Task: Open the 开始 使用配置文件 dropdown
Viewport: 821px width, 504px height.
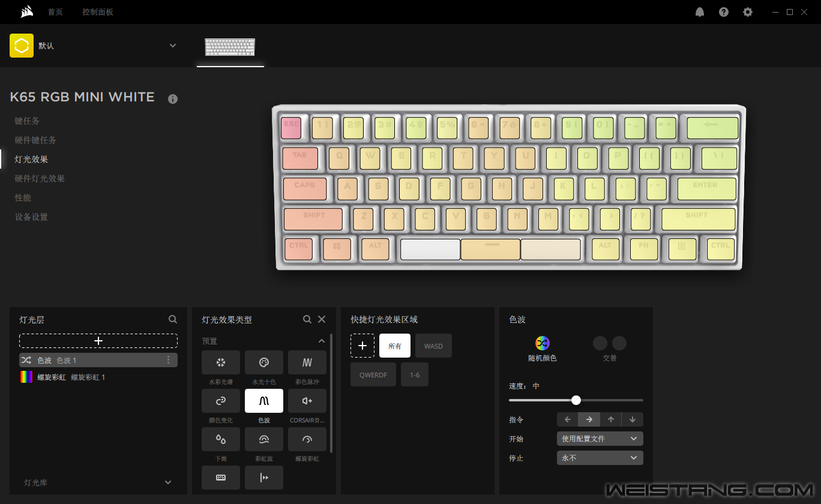Action: pos(600,439)
